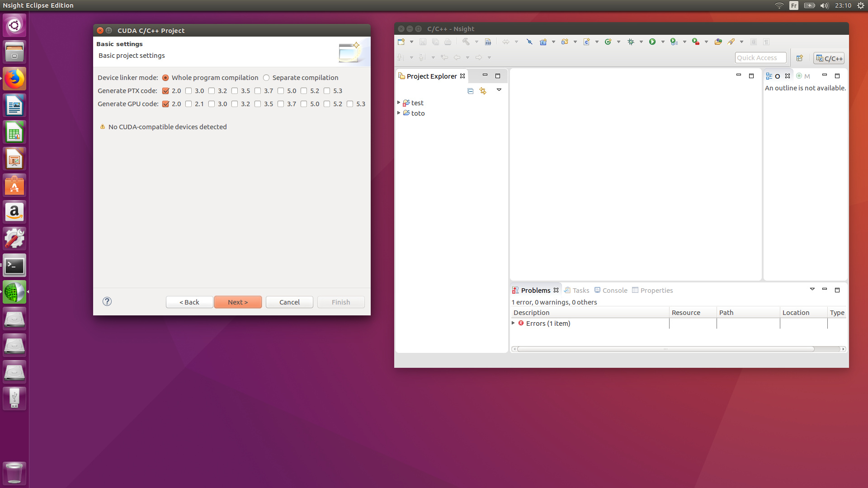This screenshot has width=868, height=488.
Task: Enable PTX code 3.5 checkbox
Action: [x=235, y=91]
